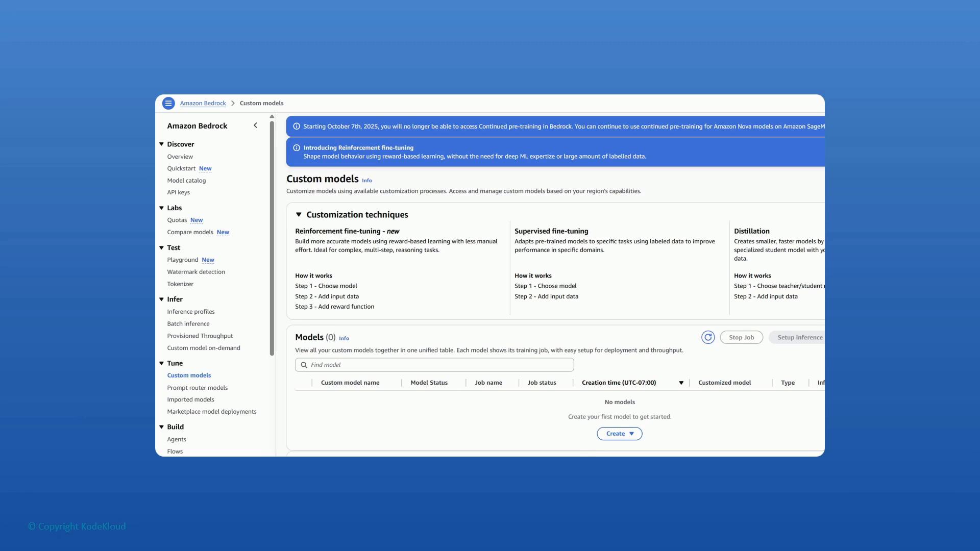This screenshot has width=980, height=551.
Task: Open Quotas under Labs
Action: (177, 220)
